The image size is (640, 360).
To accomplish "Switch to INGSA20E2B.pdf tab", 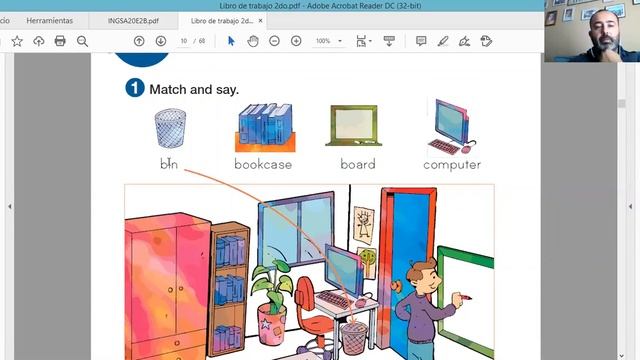I will click(x=133, y=20).
